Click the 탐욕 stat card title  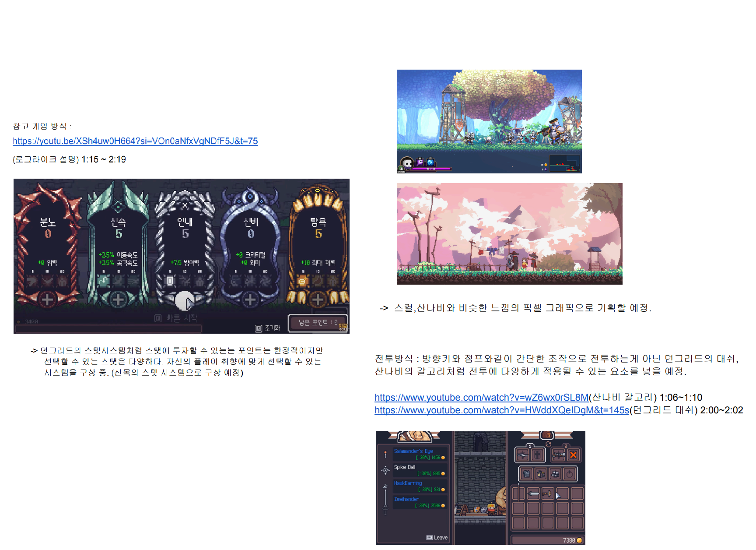pos(318,222)
